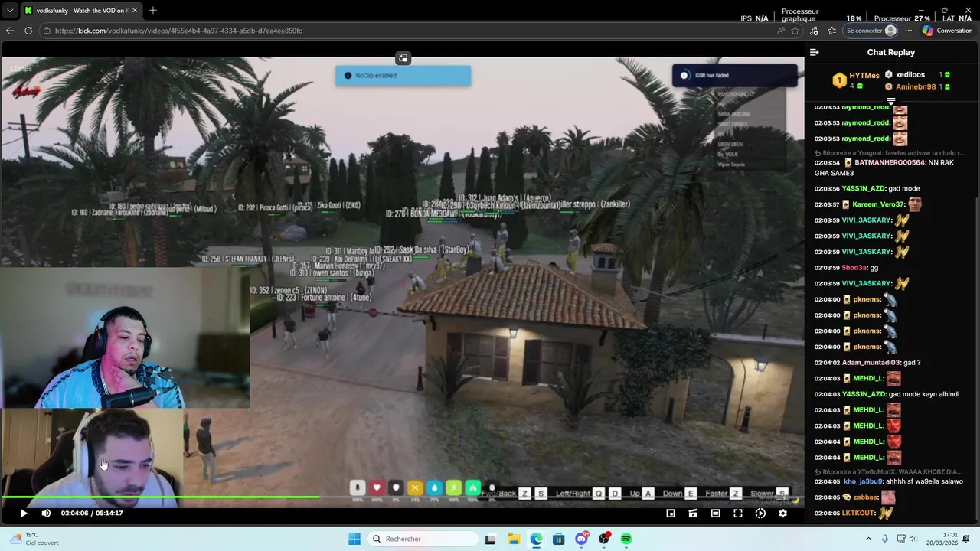Open video player settings gear
This screenshot has width=980, height=551.
point(782,514)
